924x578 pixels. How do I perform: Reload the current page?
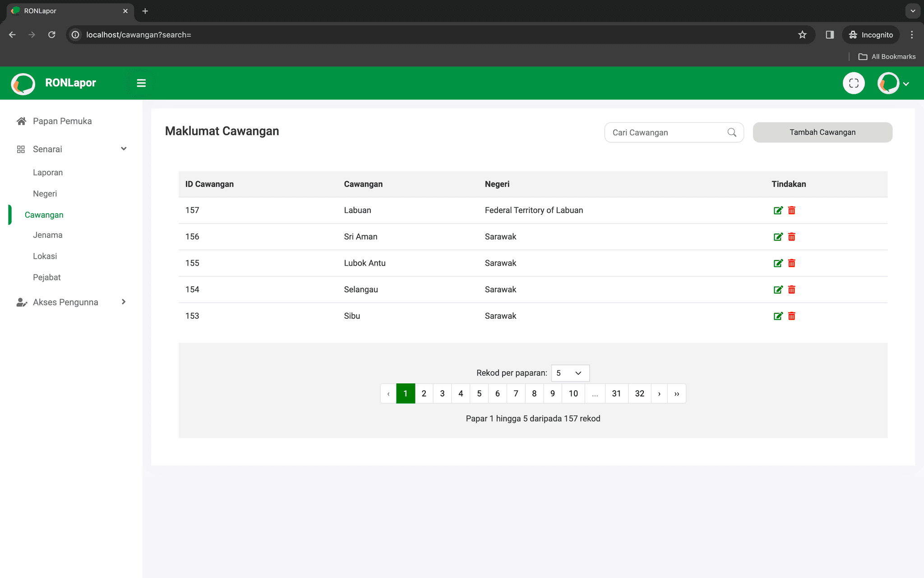52,35
